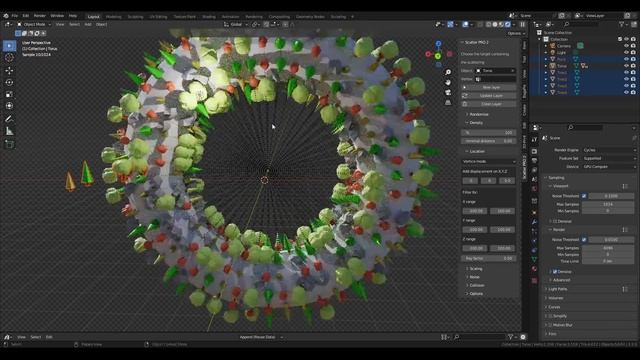Open the Render menu
Image resolution: width=640 pixels, height=360 pixels.
point(40,16)
